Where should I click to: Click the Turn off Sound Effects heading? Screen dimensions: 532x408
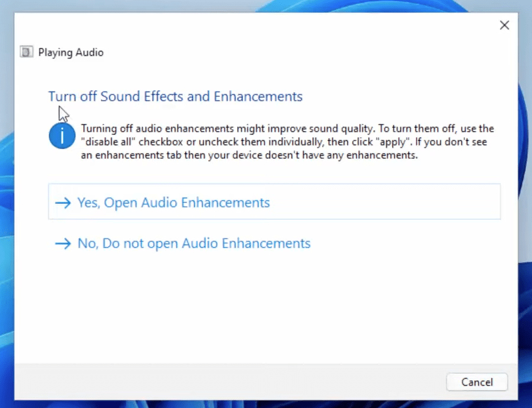175,96
